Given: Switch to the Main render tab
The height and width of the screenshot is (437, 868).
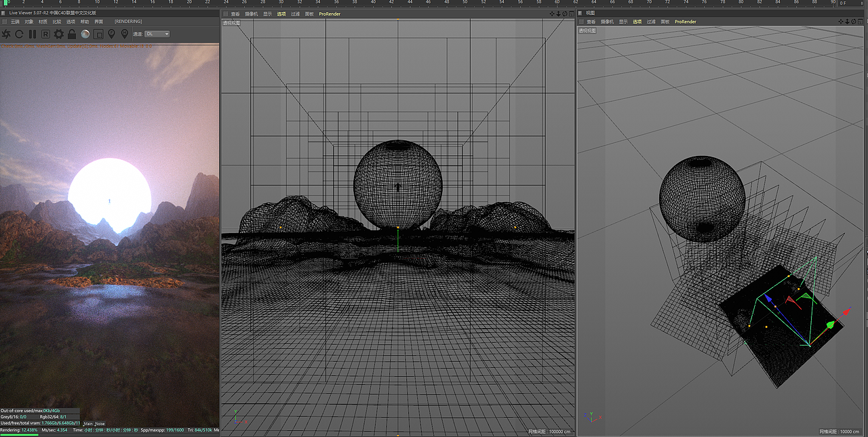Looking at the screenshot, I should 88,423.
